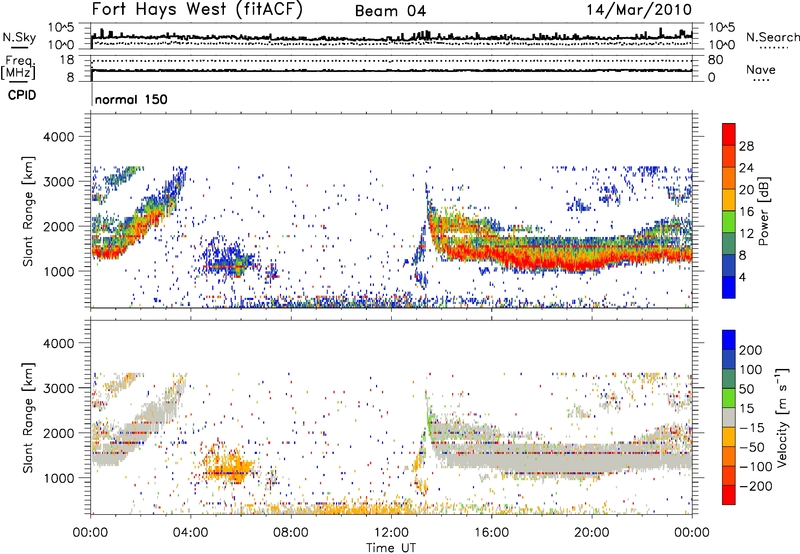This screenshot has height=554, width=800.
Task: Click the '3000' tick on power panel
Action: 58,182
